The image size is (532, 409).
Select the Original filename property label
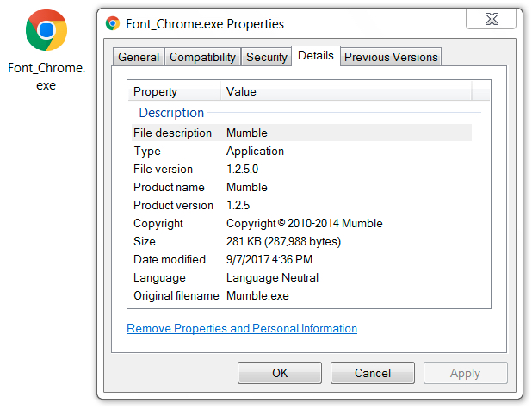pos(176,295)
